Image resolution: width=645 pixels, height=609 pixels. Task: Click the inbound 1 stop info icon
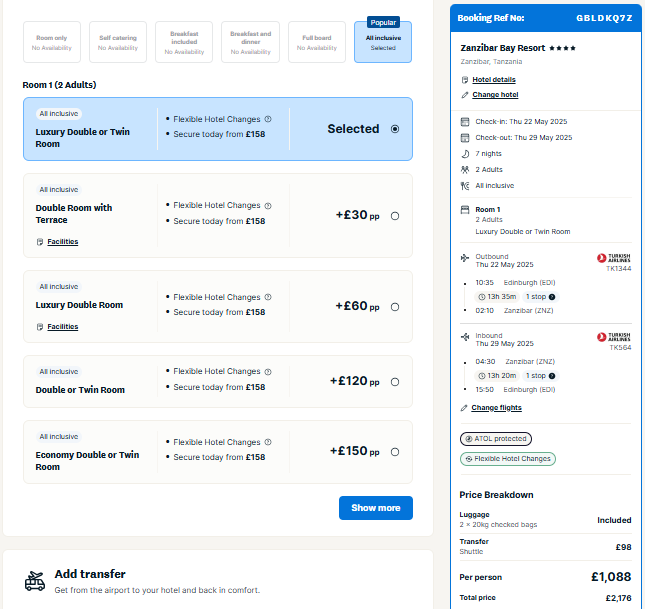(552, 376)
